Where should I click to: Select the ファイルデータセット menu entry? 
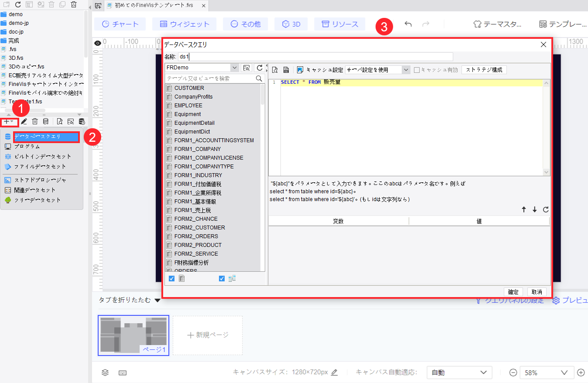pos(40,167)
